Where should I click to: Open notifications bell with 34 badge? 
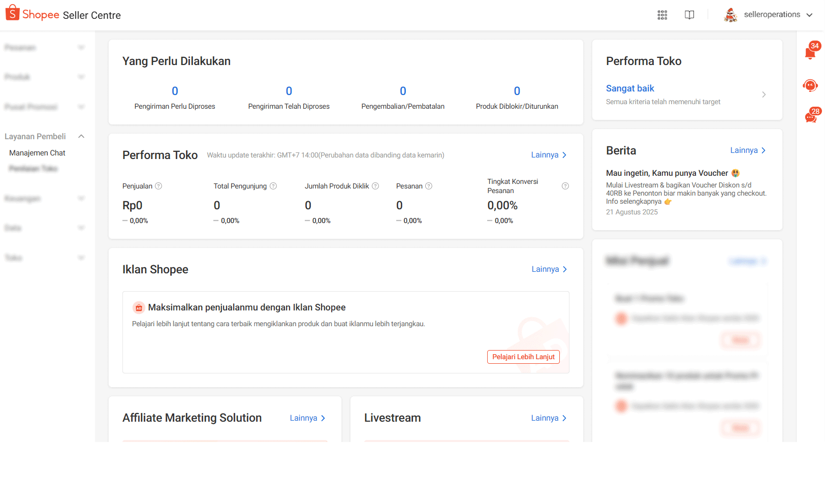click(811, 52)
